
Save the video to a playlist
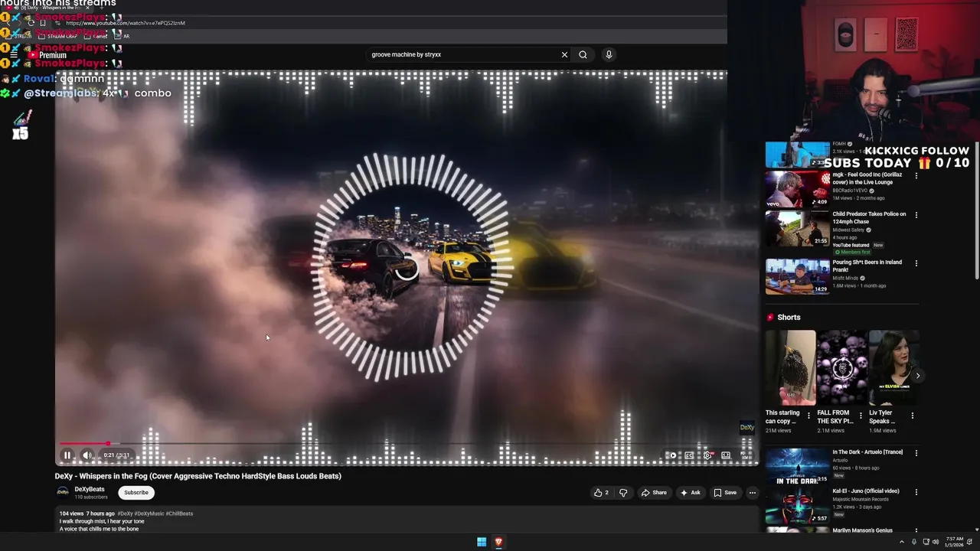(725, 493)
